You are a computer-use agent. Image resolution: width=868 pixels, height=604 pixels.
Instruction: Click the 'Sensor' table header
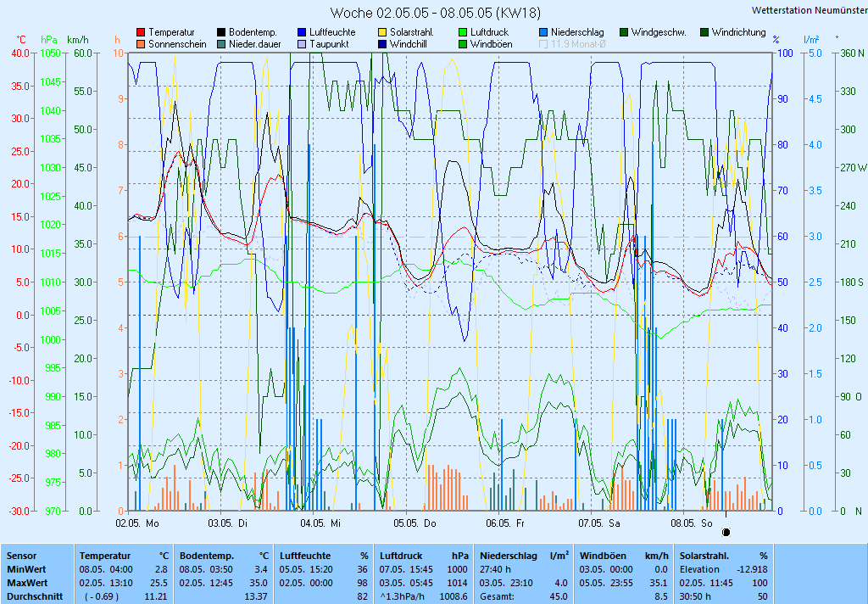click(21, 556)
